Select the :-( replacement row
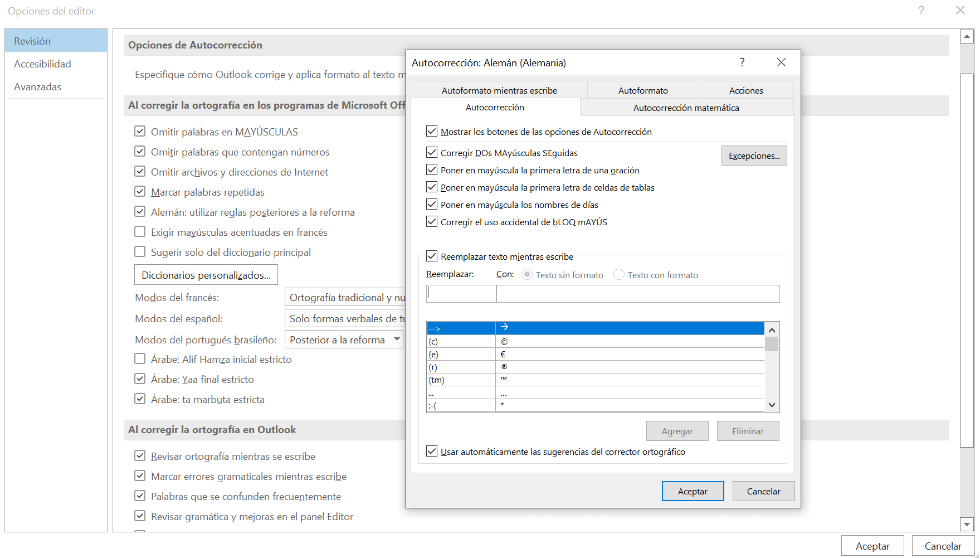The height and width of the screenshot is (558, 980). point(596,406)
